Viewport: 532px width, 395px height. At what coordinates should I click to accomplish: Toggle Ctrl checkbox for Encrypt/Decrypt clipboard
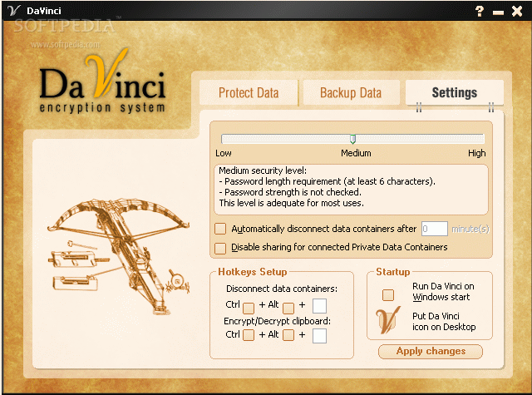[x=249, y=335]
